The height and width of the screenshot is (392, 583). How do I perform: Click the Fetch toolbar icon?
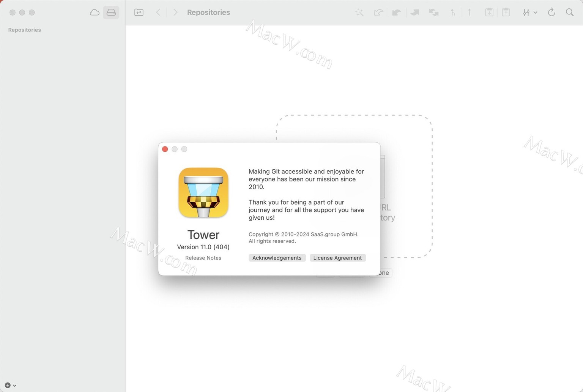point(378,13)
